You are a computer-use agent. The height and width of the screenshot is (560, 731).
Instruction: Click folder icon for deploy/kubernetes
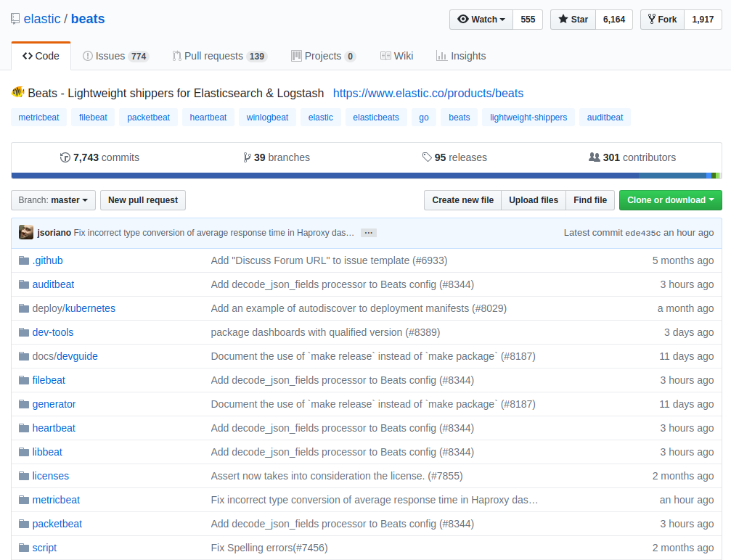pyautogui.click(x=24, y=308)
